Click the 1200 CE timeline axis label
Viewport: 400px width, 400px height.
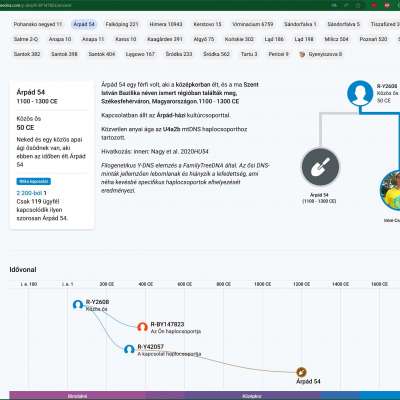click(x=301, y=284)
